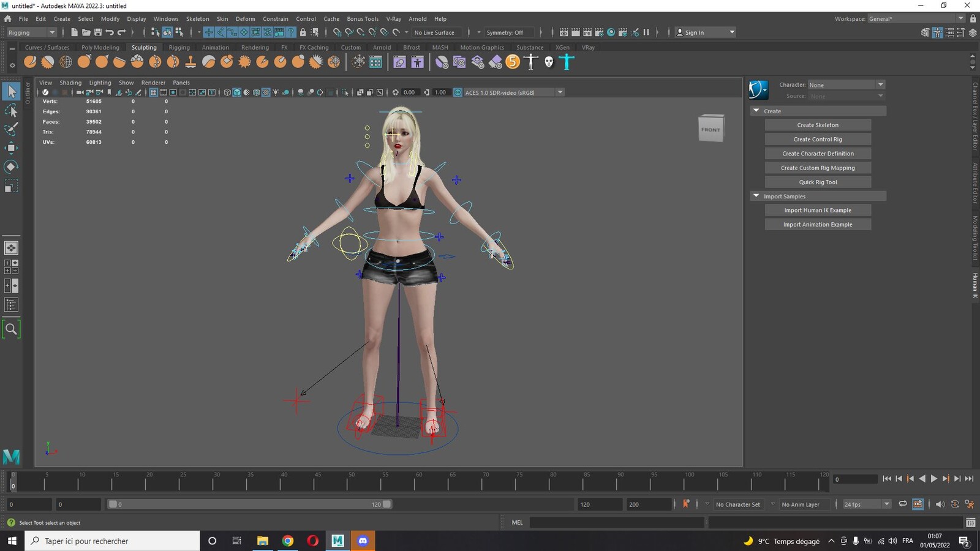Open the Skeleton menu

(x=197, y=19)
